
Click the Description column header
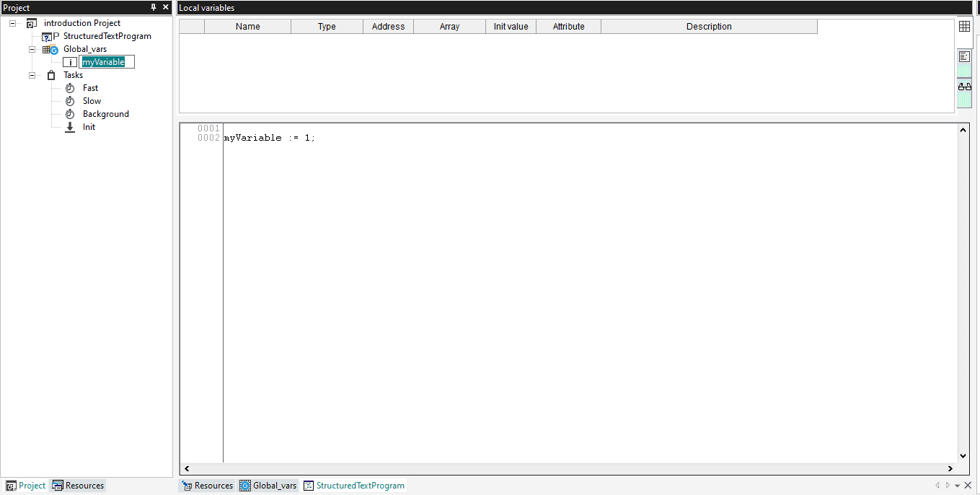pos(708,27)
